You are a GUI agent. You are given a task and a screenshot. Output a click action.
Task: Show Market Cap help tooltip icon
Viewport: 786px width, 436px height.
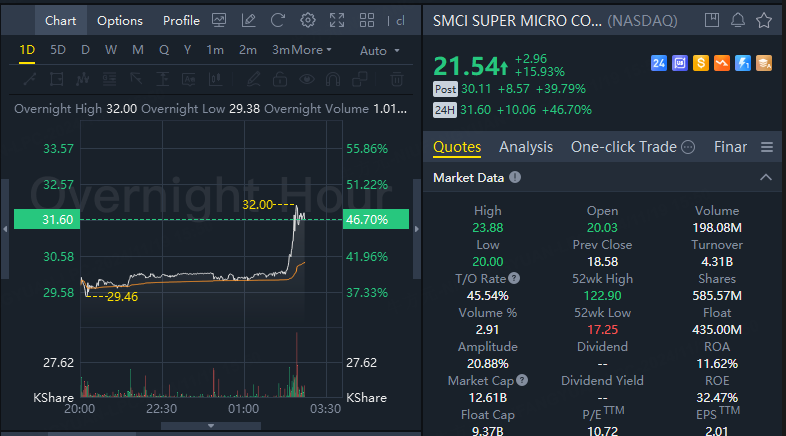522,380
